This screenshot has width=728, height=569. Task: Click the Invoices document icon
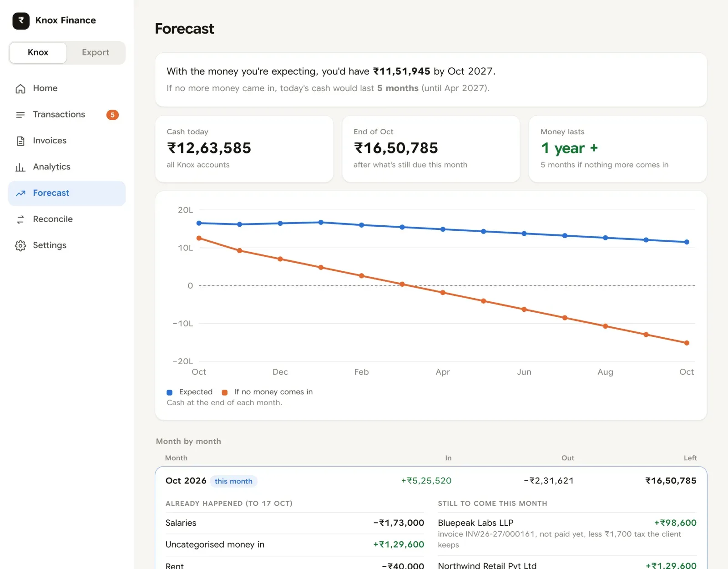tap(20, 141)
